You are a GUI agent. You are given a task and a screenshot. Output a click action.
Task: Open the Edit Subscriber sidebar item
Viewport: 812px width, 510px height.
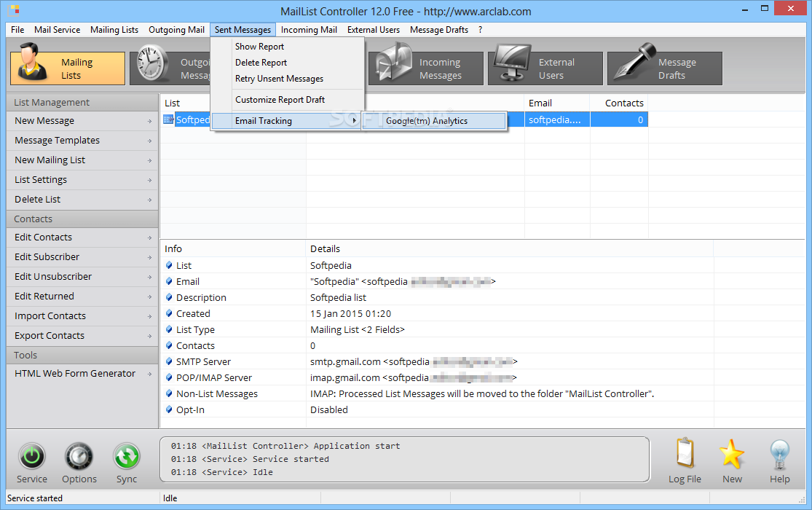[x=82, y=257]
